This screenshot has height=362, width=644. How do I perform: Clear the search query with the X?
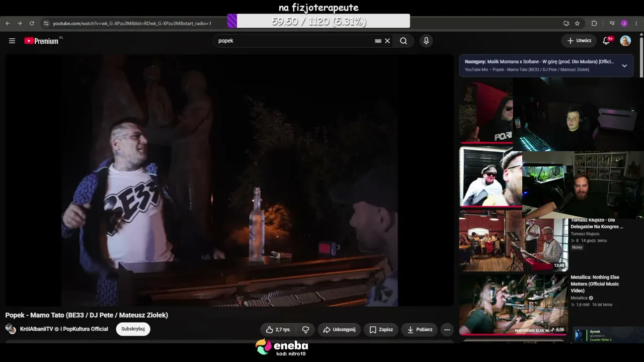coord(387,41)
